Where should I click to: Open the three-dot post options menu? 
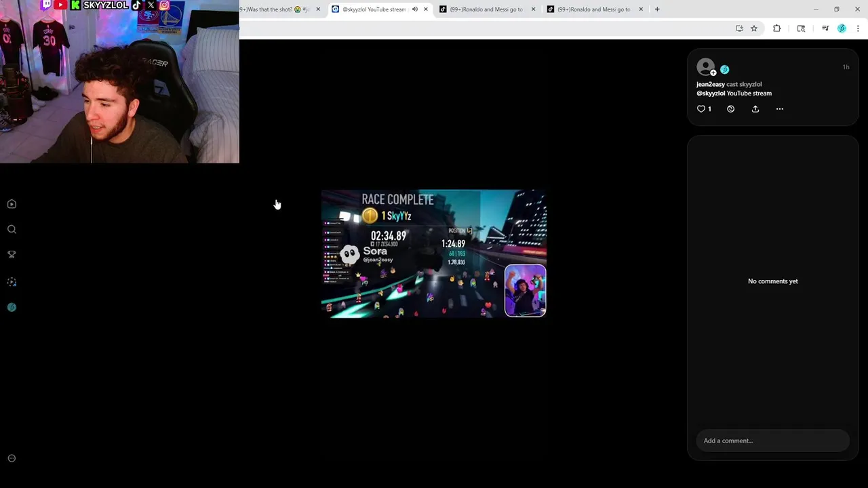coord(779,108)
